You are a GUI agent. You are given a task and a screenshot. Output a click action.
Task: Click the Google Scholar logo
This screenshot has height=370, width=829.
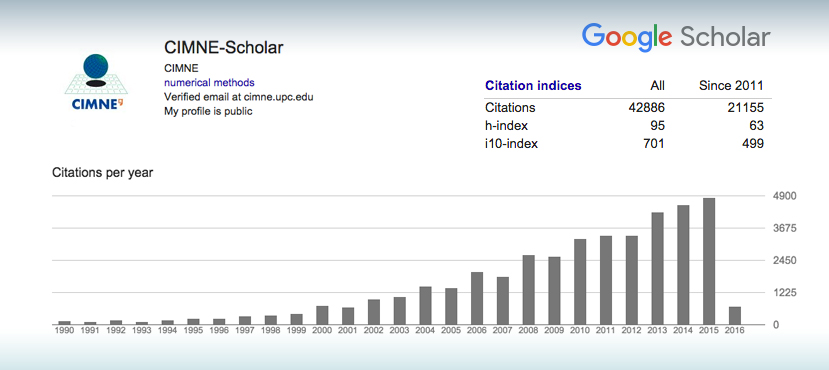coord(676,38)
